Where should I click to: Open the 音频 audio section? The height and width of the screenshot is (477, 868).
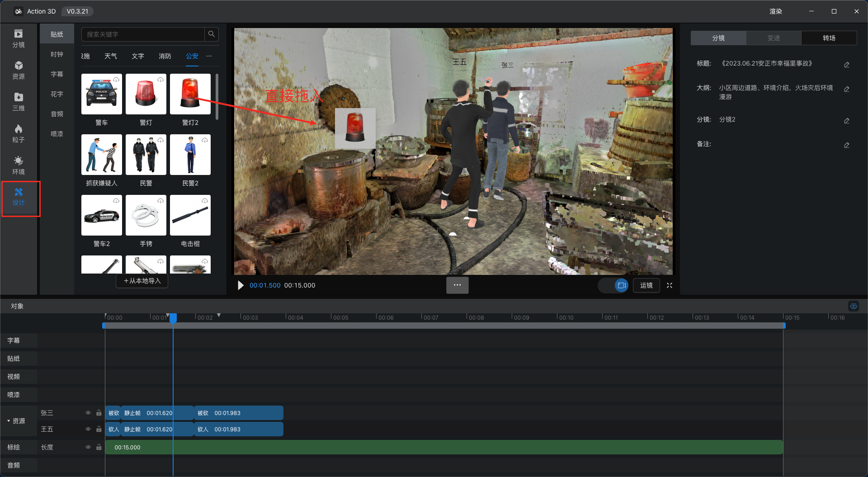(57, 114)
